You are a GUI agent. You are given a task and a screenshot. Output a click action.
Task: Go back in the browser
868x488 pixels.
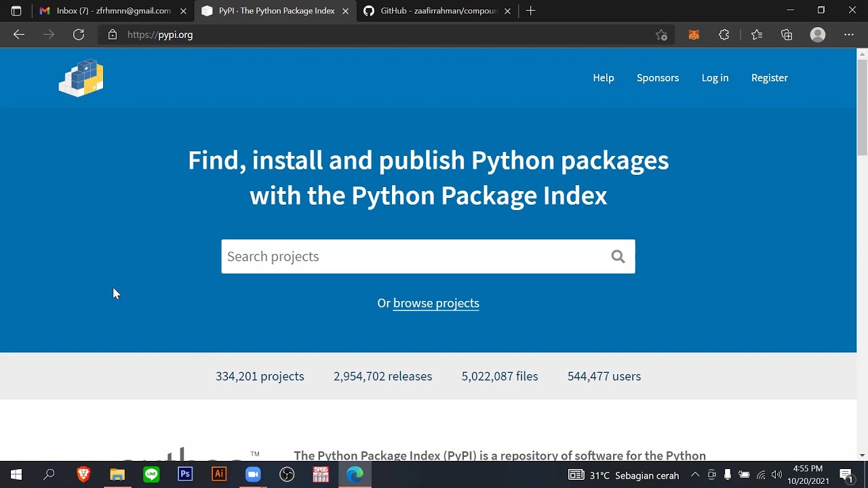(19, 35)
